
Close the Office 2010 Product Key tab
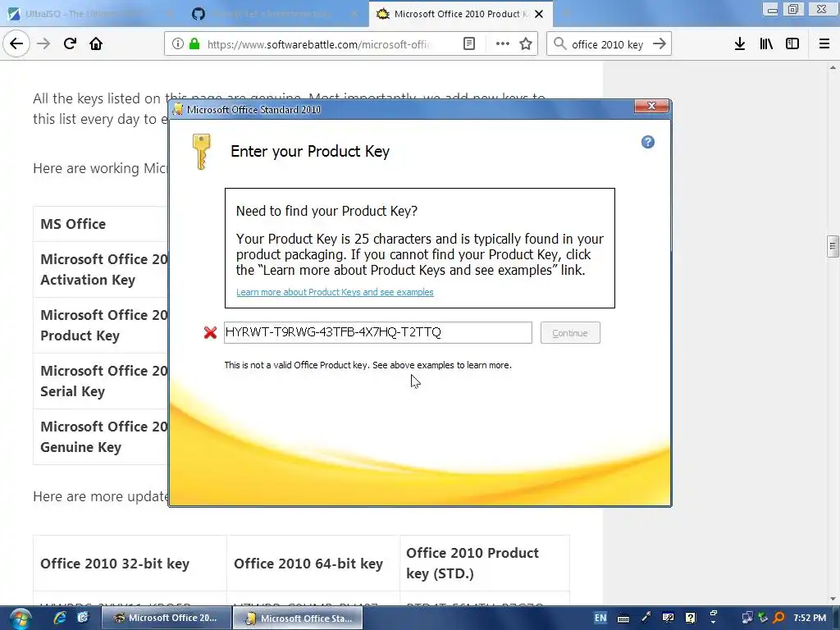pos(540,14)
